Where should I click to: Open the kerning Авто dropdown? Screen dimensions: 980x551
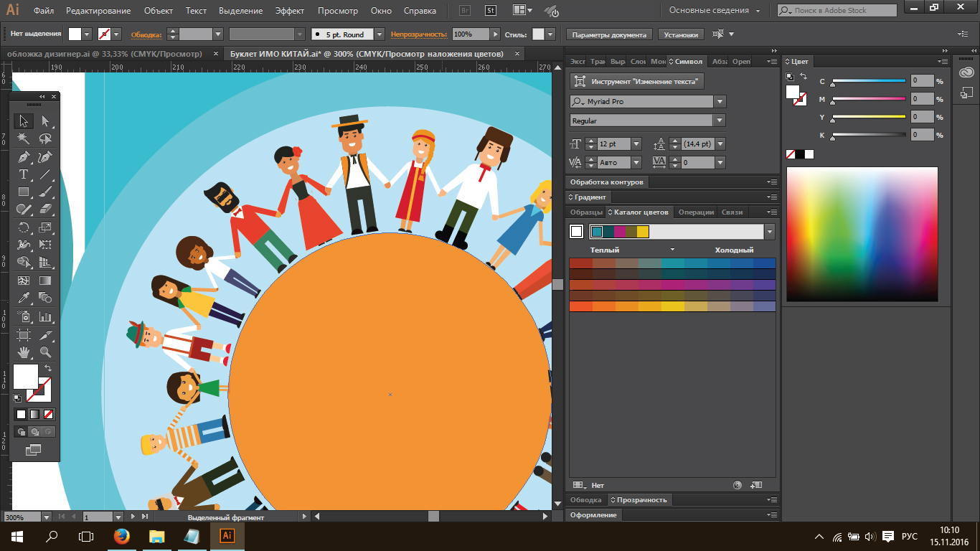click(636, 163)
